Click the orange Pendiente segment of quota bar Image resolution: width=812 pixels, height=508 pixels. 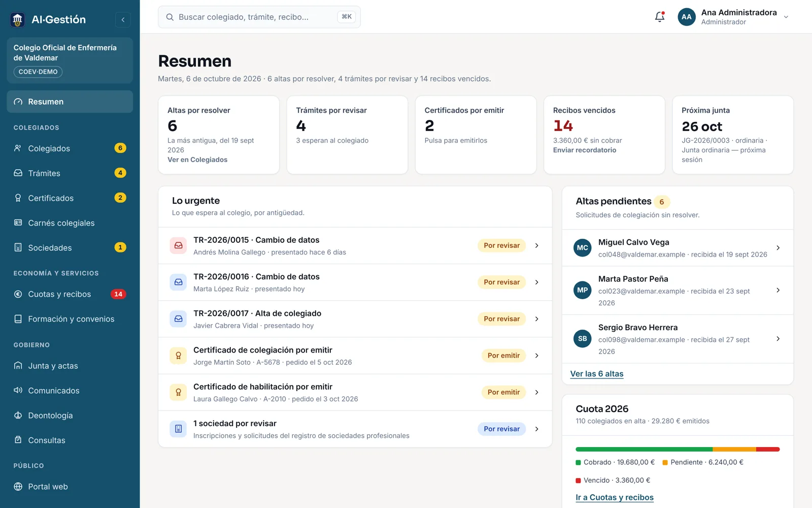[x=734, y=450]
